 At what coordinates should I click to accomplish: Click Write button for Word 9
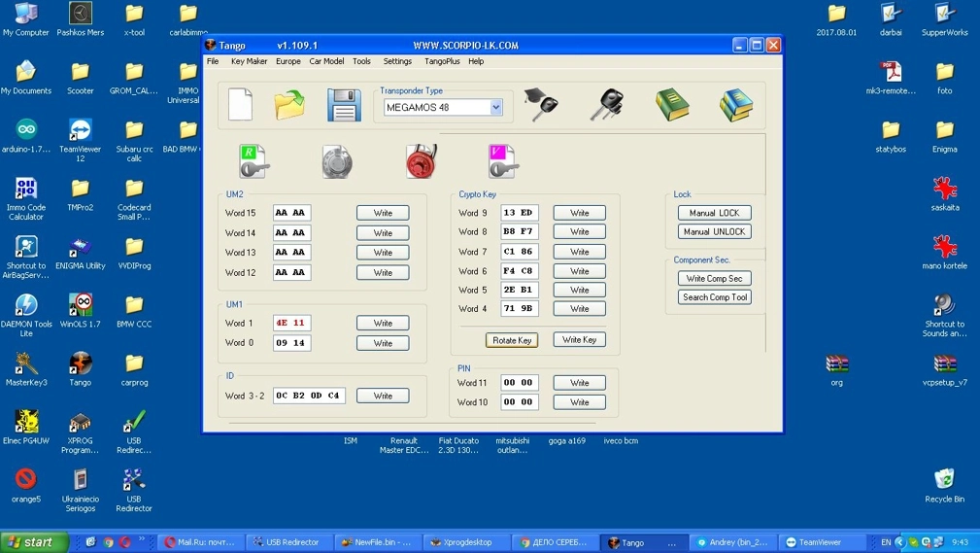click(580, 213)
